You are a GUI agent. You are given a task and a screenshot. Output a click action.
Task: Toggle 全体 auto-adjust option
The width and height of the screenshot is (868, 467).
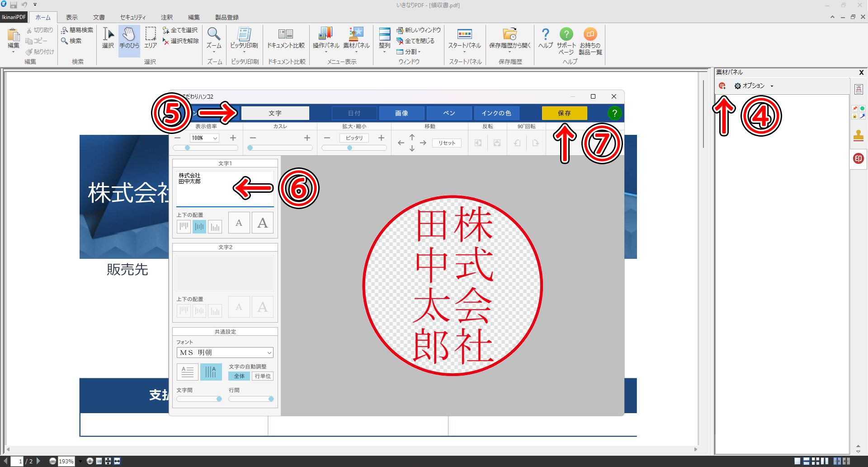(x=239, y=376)
